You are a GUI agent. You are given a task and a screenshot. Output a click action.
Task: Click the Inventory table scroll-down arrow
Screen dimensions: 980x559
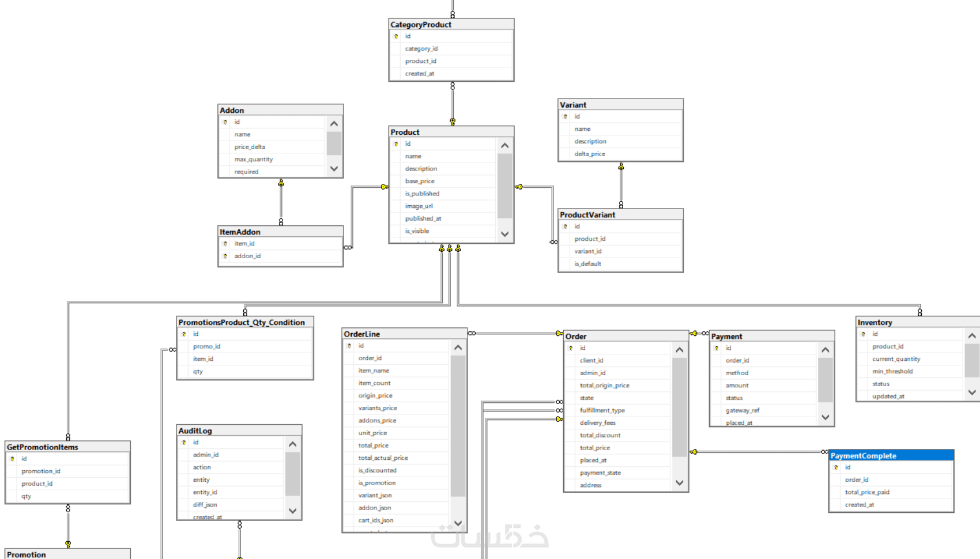pos(972,392)
